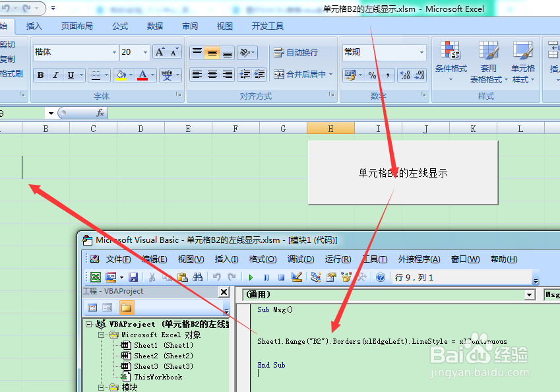Screen dimensions: 560x392
Task: Click the 复制 copy command
Action: coord(9,59)
